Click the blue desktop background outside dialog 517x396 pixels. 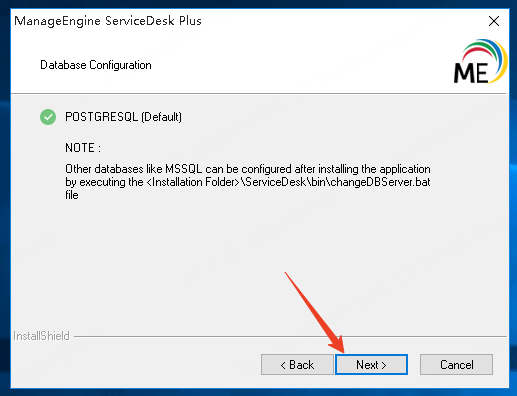[x=5, y=200]
